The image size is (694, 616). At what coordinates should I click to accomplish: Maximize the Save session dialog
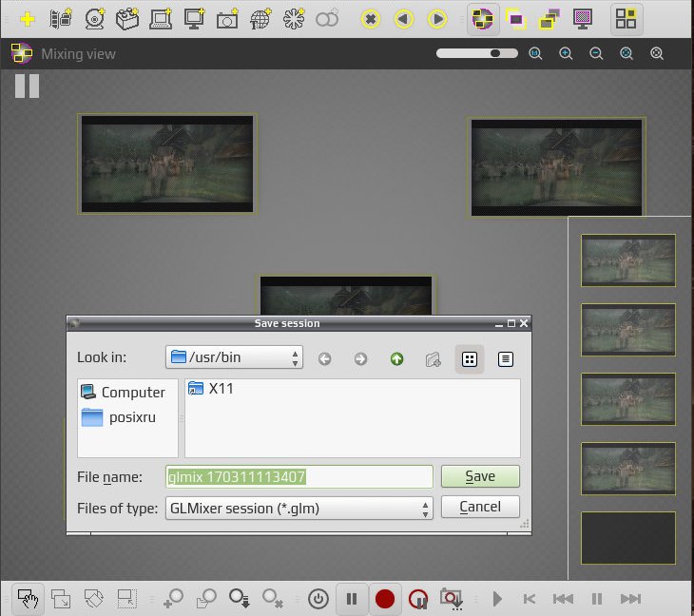point(511,323)
